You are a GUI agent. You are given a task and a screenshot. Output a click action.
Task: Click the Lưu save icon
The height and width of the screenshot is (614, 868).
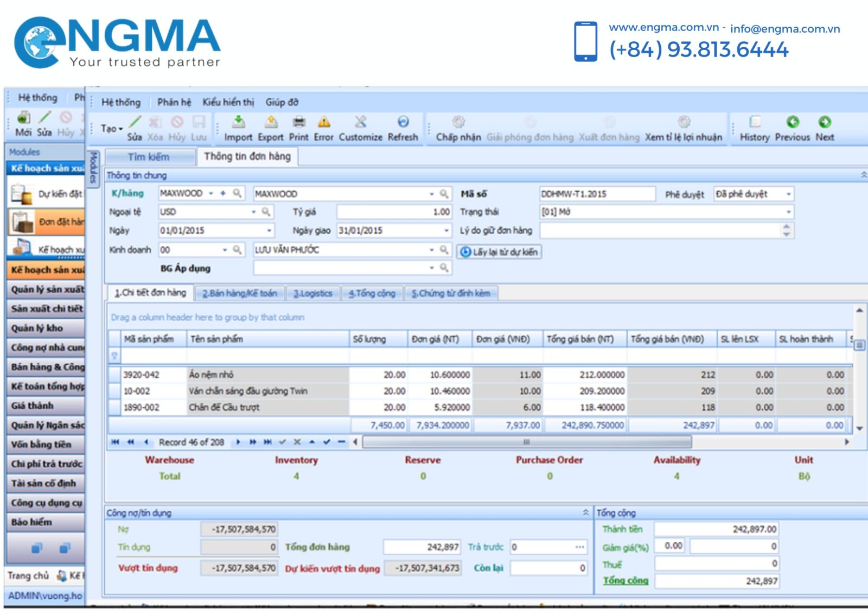pos(199,122)
